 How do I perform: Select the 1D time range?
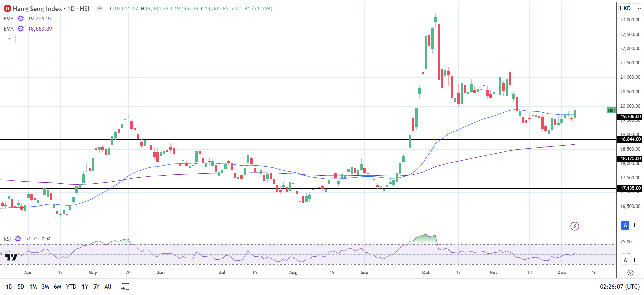9,287
